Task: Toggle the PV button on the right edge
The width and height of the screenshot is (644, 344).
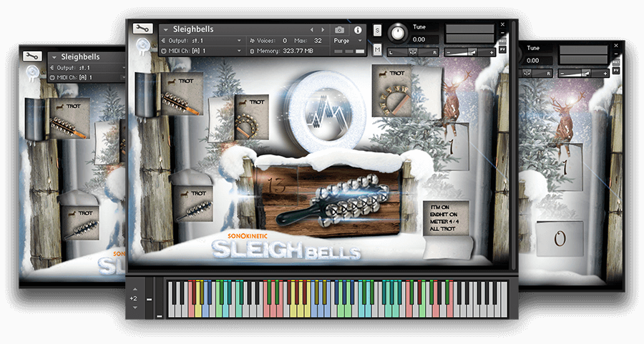Action: point(503,49)
